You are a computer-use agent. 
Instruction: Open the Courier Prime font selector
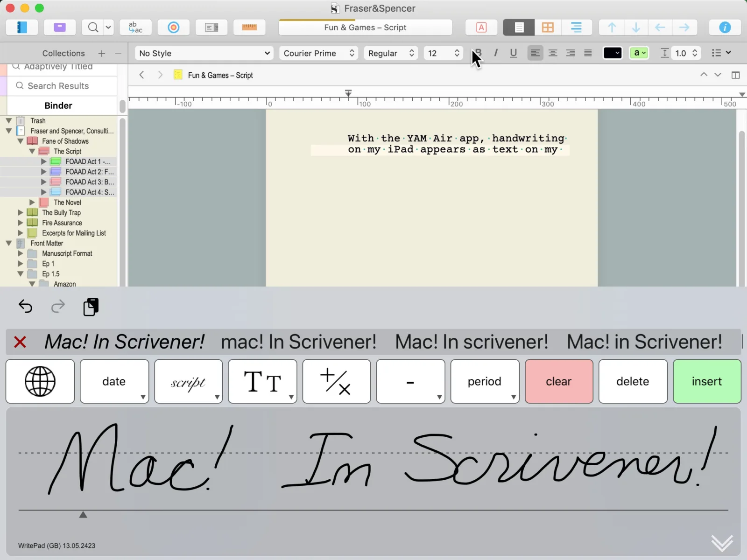318,53
